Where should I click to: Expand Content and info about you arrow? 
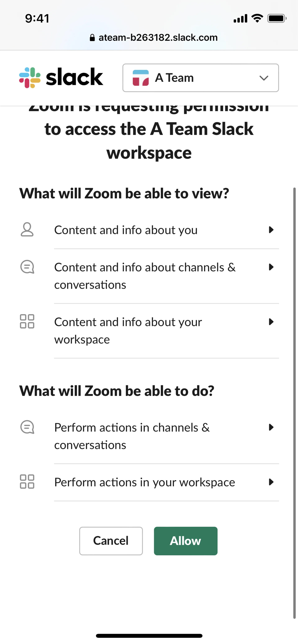tap(271, 230)
